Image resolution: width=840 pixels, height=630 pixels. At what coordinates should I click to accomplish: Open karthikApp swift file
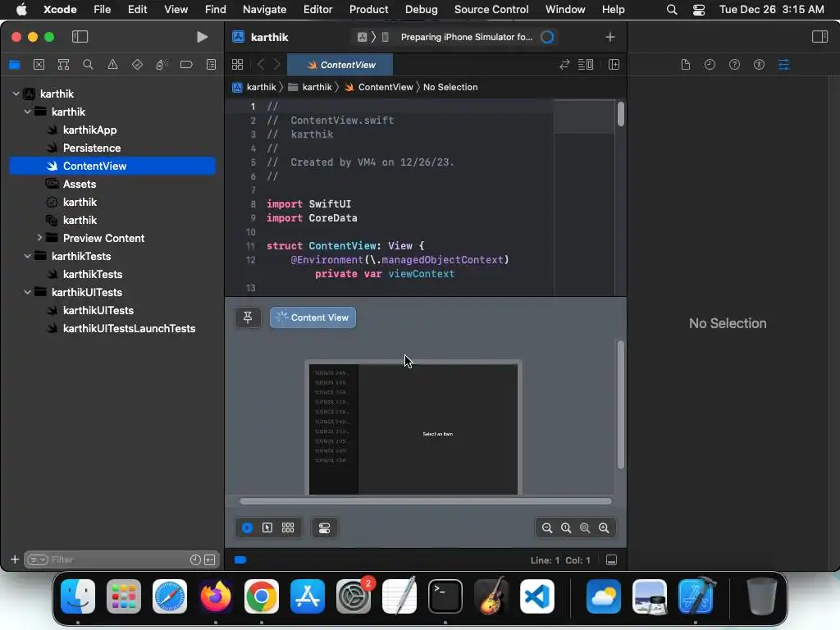click(89, 130)
